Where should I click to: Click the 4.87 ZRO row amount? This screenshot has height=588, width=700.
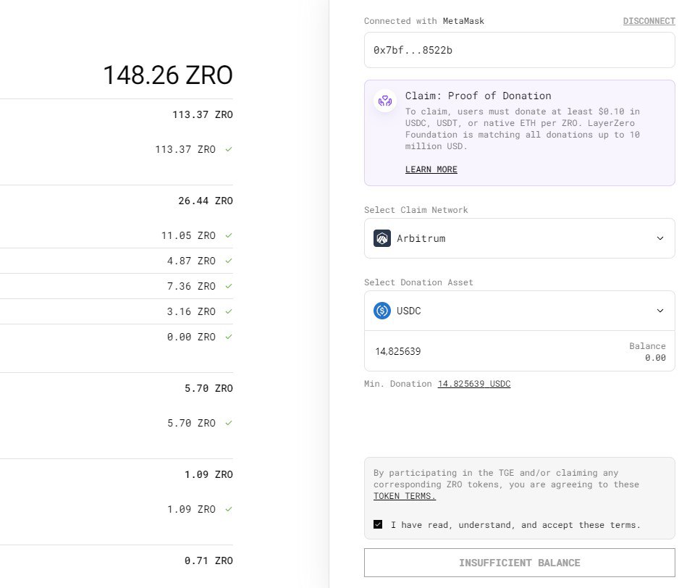click(191, 261)
